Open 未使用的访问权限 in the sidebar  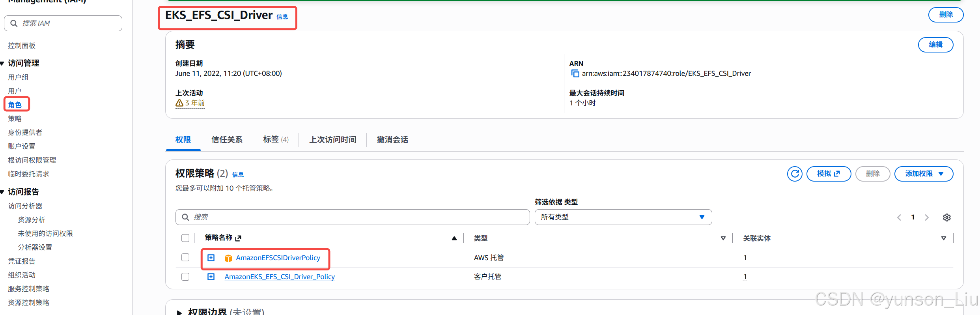tap(45, 234)
